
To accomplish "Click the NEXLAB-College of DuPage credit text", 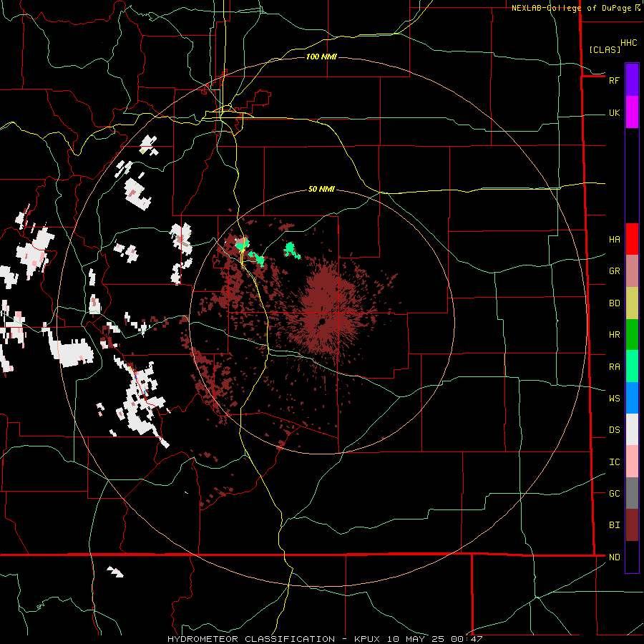I will [x=571, y=8].
